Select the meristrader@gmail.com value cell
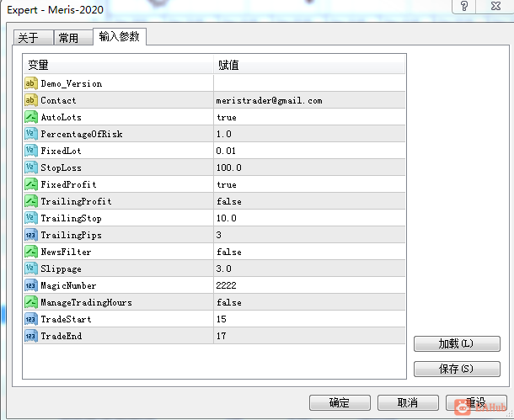Image resolution: width=514 pixels, height=420 pixels. pos(309,100)
